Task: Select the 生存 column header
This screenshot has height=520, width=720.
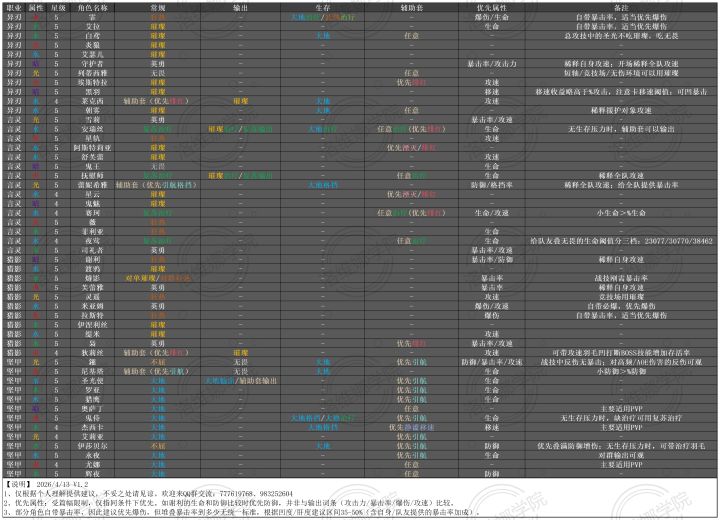Action: pos(323,8)
